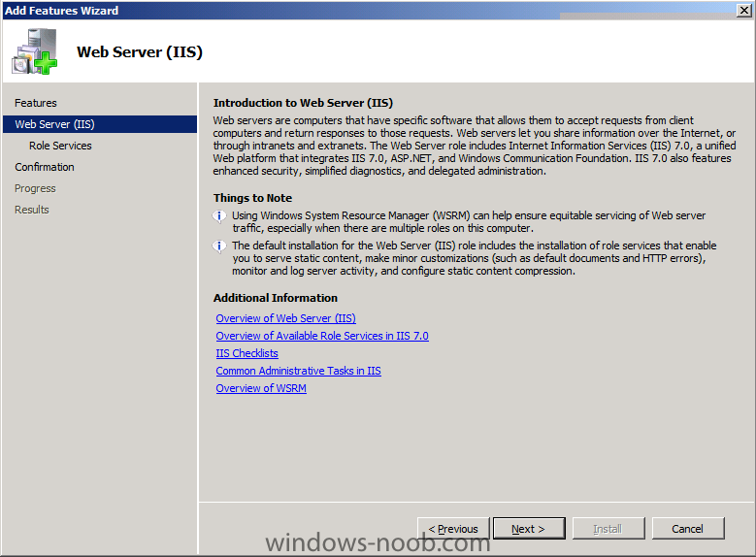
Task: Open Overview of Available Role Services link
Action: coord(322,336)
